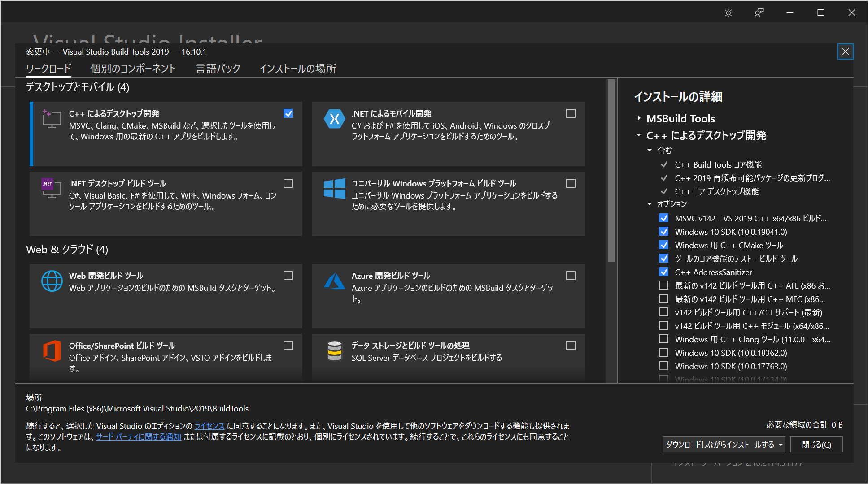
Task: Click the install path C:\Program Files (x86) text
Action: click(x=137, y=408)
